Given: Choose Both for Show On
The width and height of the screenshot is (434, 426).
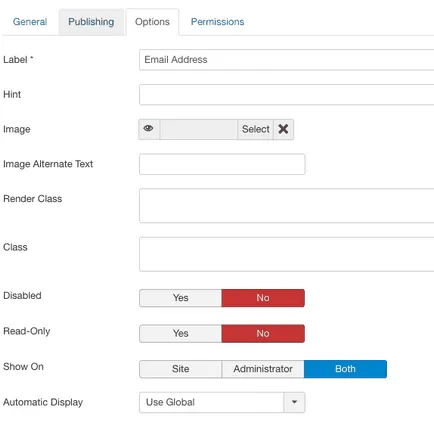Looking at the screenshot, I should click(x=345, y=369).
